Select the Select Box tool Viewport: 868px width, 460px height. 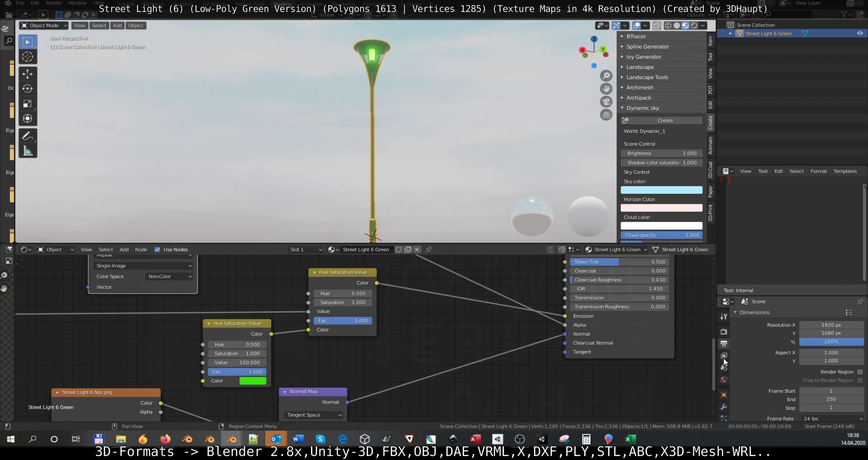(x=28, y=42)
